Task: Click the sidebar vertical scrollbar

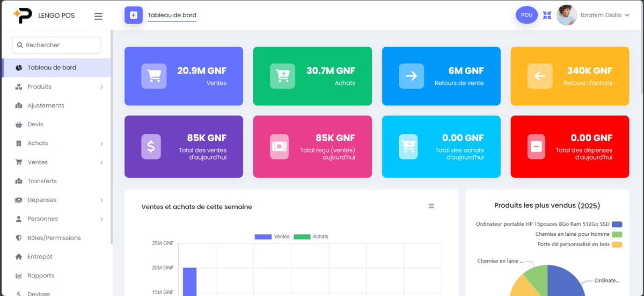Action: 112,137
